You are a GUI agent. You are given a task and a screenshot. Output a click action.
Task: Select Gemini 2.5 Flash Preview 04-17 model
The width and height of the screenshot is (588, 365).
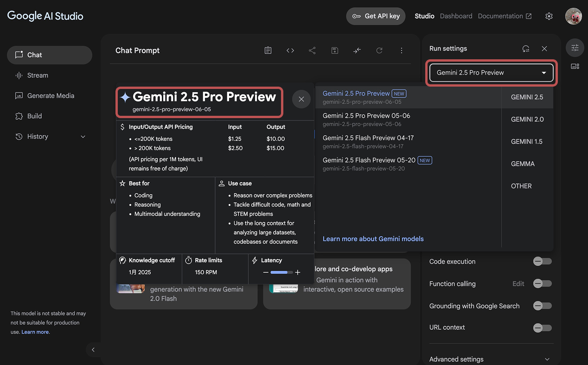pos(408,142)
